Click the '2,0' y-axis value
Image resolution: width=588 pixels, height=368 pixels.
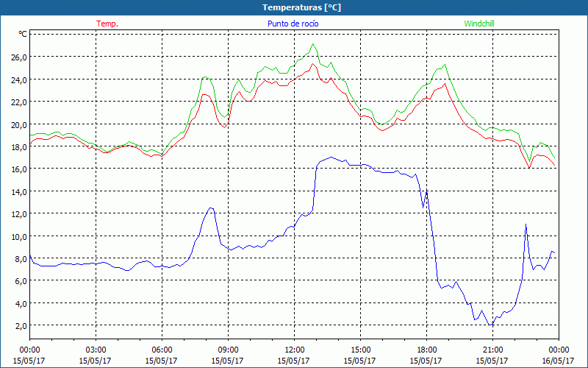tap(21, 326)
